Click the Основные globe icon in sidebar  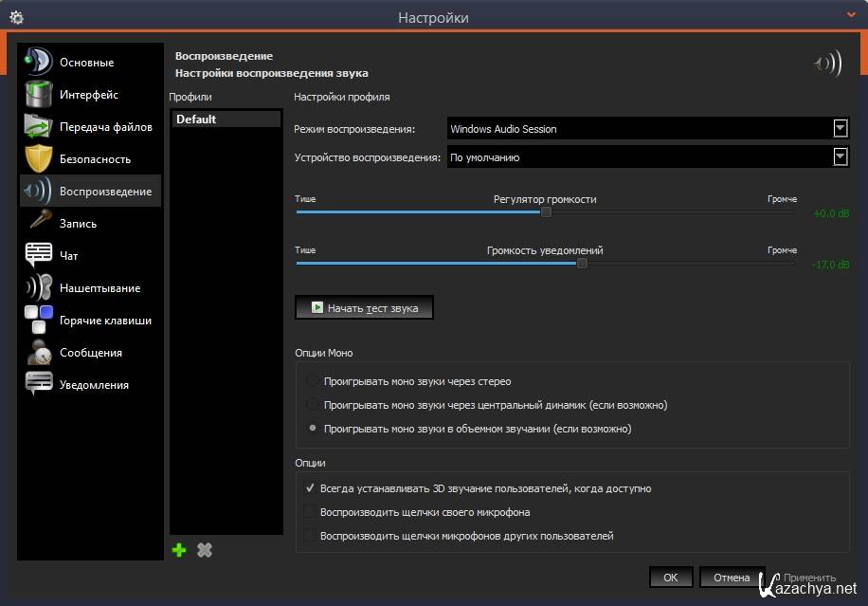[x=38, y=63]
